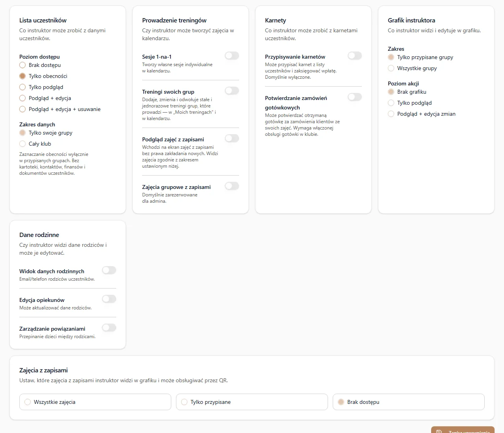Click the "Lista uczestników" card heading
This screenshot has width=504, height=433.
point(43,20)
